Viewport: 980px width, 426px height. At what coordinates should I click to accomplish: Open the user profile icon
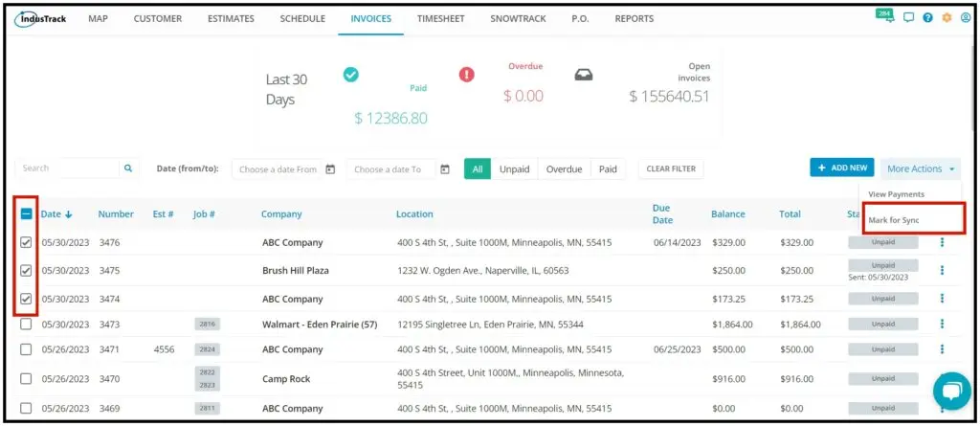[x=966, y=18]
